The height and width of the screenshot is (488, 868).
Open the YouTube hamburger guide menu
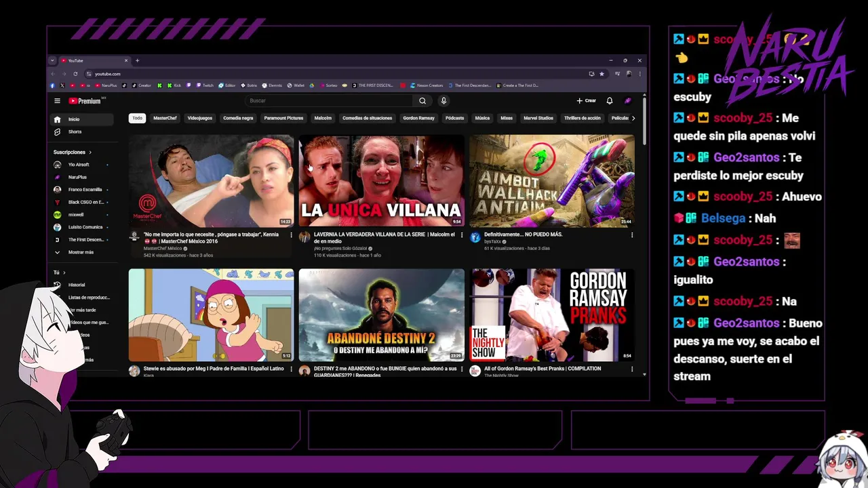tap(58, 101)
